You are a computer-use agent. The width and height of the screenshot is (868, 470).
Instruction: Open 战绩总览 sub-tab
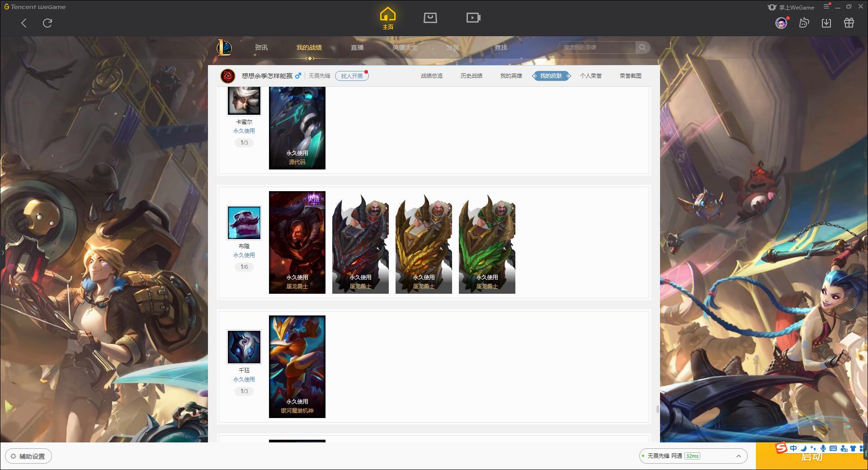(x=432, y=76)
